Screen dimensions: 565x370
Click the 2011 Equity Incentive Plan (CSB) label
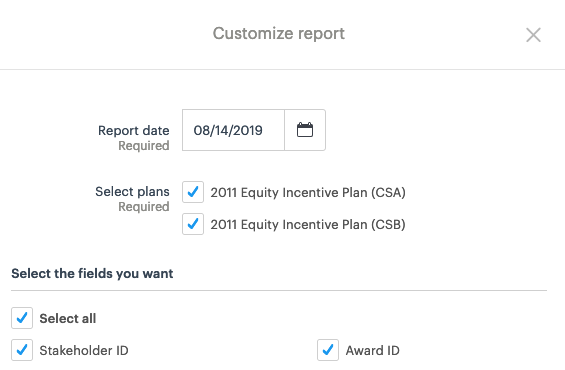[308, 224]
